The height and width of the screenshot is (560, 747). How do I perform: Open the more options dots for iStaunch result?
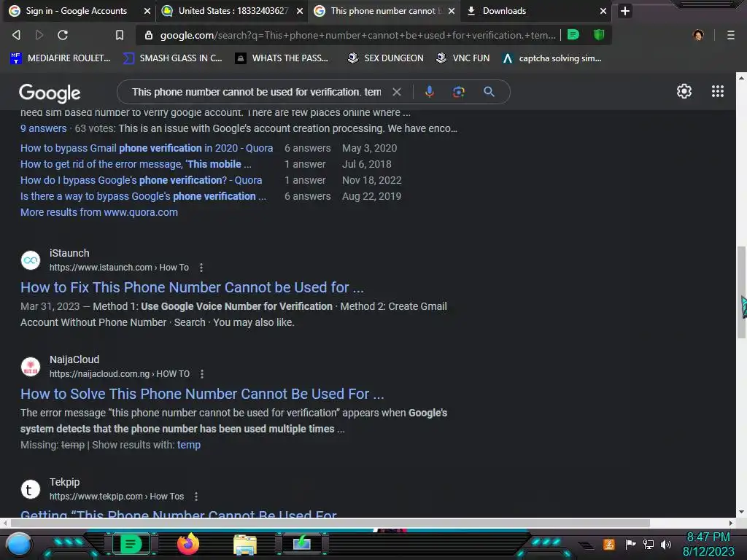[201, 268]
